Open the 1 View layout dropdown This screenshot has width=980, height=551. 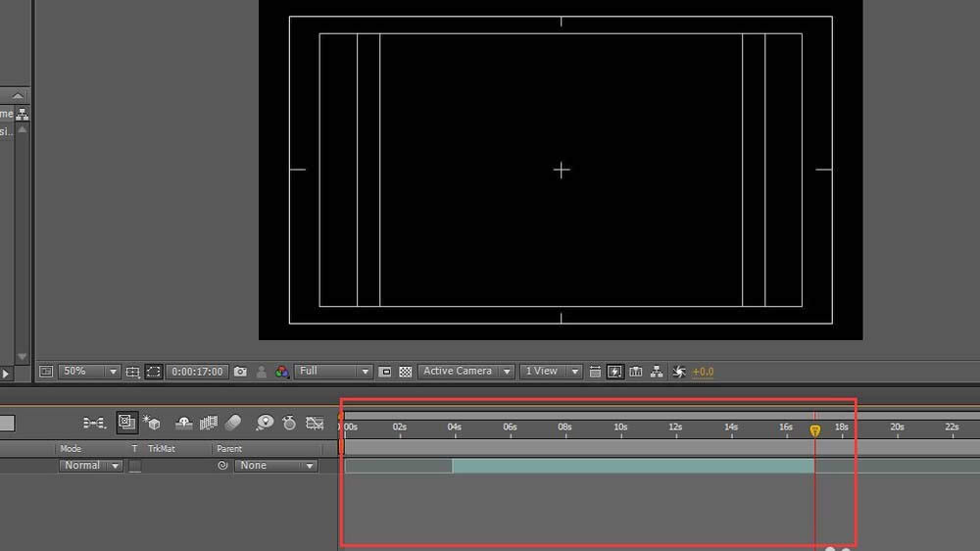550,372
